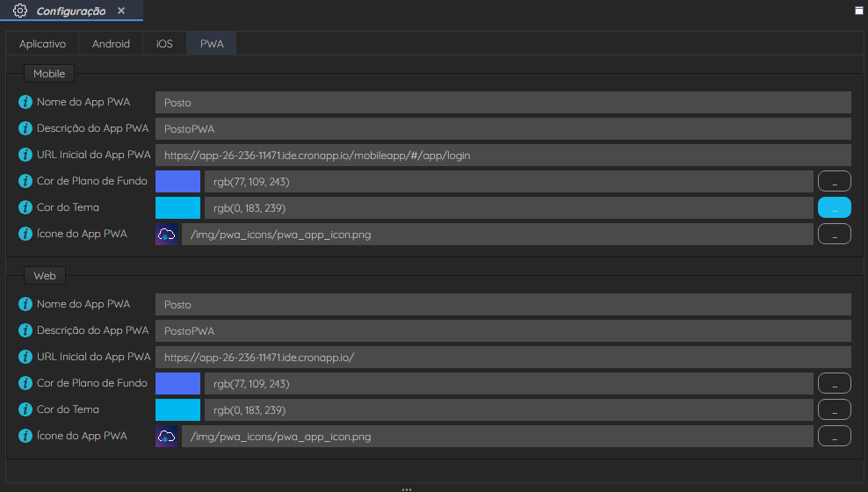
Task: Click the gear icon on Configuração tab
Action: pos(20,11)
